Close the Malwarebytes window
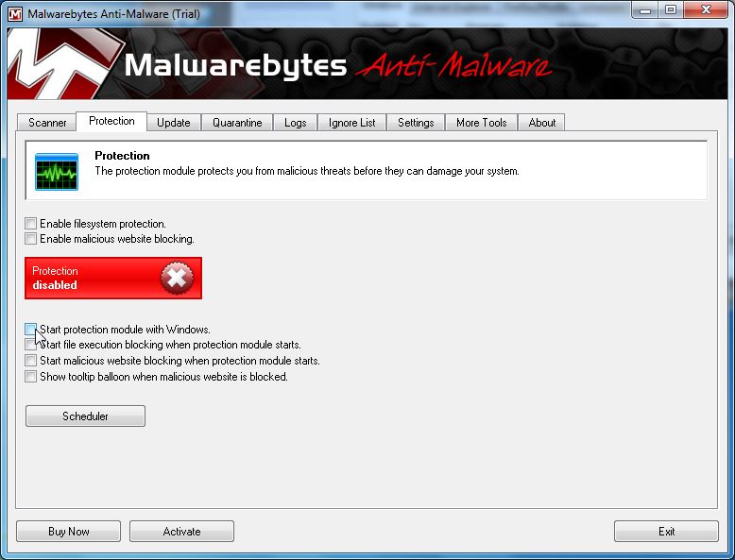735x560 pixels. 706,9
